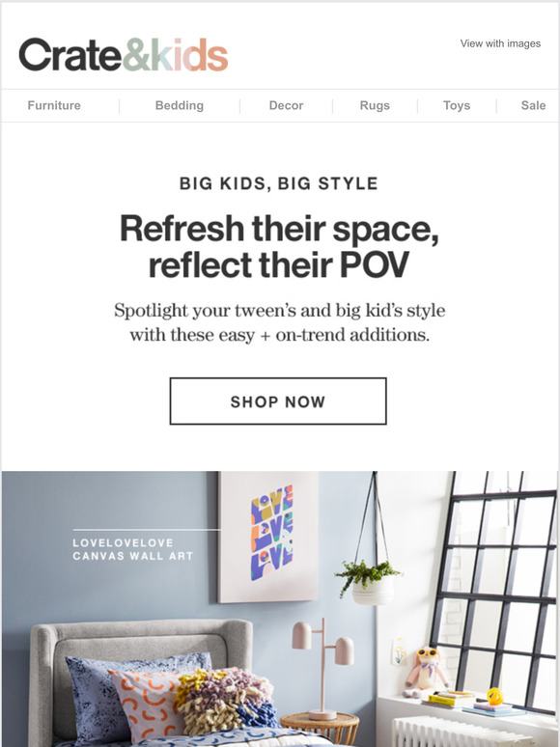Viewport: 560px width, 747px height.
Task: Click the Spotlight your tween's style paragraph
Action: click(279, 322)
